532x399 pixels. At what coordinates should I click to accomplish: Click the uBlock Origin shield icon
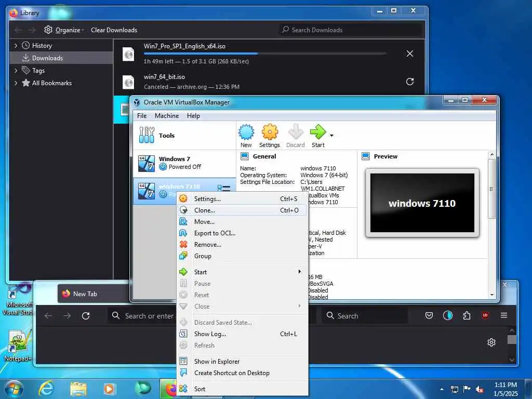click(x=485, y=315)
